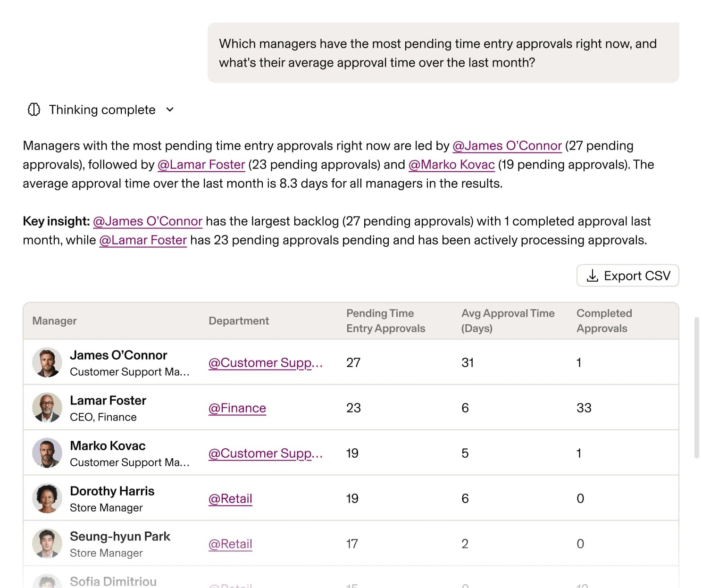
Task: Select the James O'Connor name in table
Action: [x=118, y=355]
